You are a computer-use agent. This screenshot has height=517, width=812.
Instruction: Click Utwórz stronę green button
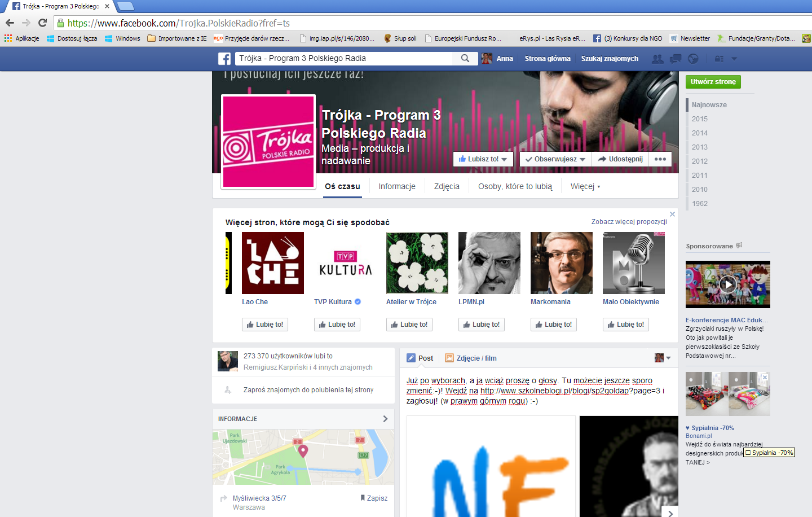click(713, 82)
